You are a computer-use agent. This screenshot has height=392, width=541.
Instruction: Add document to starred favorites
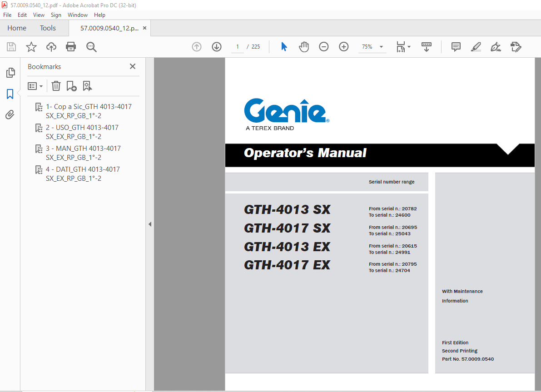[31, 47]
